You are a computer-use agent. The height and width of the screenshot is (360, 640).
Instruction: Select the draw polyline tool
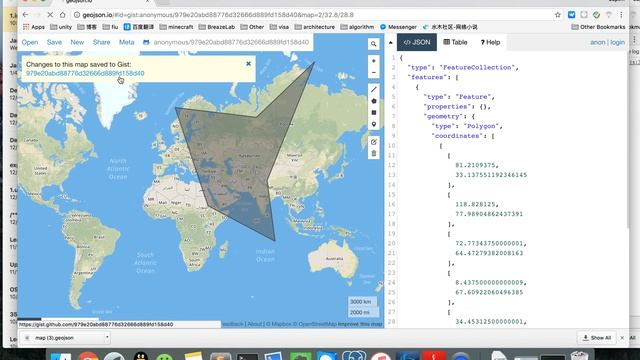pos(373,89)
